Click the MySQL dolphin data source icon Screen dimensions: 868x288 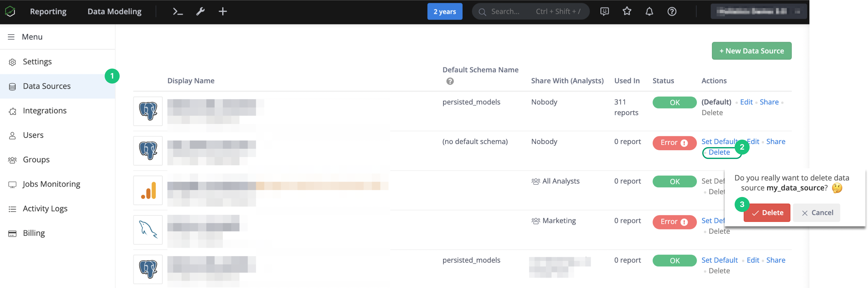coord(148,230)
